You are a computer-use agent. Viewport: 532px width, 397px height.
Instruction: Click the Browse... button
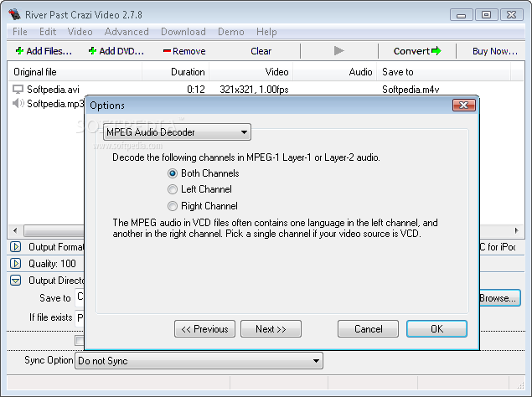[499, 298]
